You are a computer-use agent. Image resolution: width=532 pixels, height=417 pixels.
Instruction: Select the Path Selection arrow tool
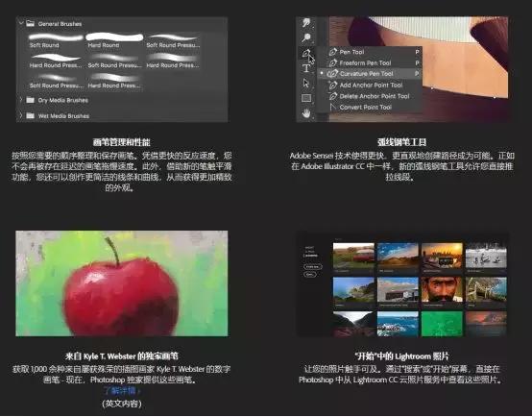(306, 83)
